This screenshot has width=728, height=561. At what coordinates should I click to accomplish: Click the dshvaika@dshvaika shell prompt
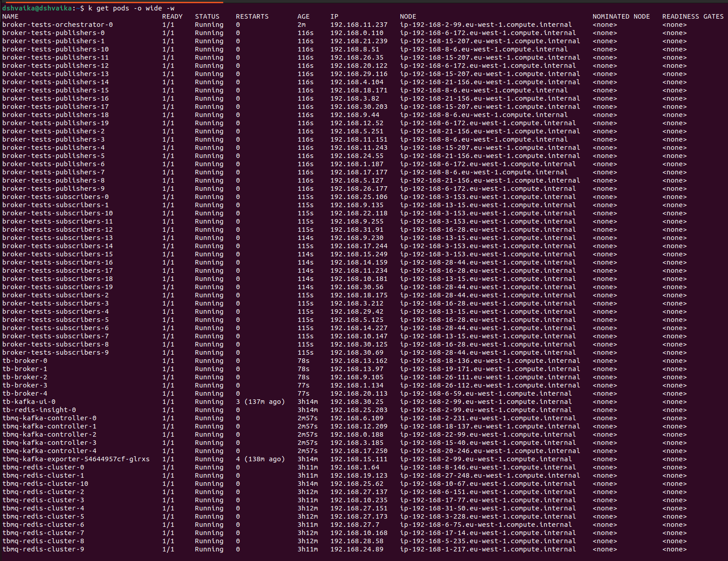(x=36, y=8)
